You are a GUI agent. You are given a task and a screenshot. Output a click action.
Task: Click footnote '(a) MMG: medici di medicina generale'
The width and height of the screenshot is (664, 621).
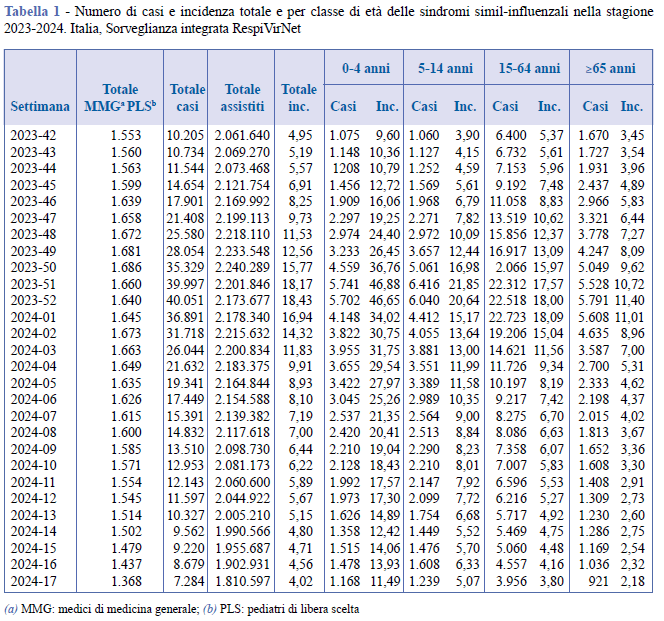click(x=101, y=609)
